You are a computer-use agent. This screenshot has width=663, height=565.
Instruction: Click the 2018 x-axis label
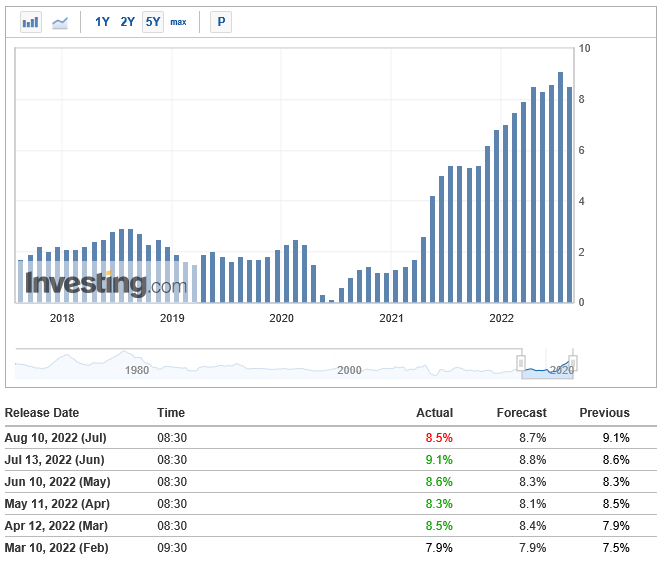click(x=62, y=318)
